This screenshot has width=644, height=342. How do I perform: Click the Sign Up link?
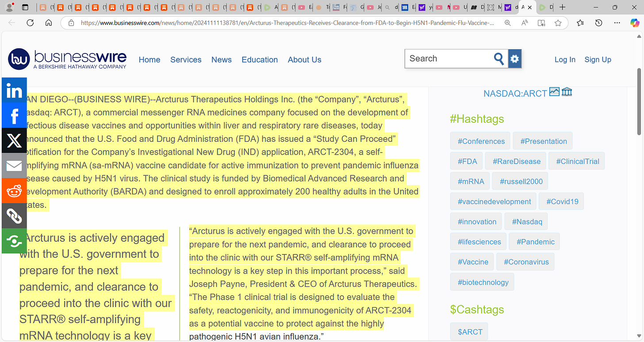click(598, 60)
